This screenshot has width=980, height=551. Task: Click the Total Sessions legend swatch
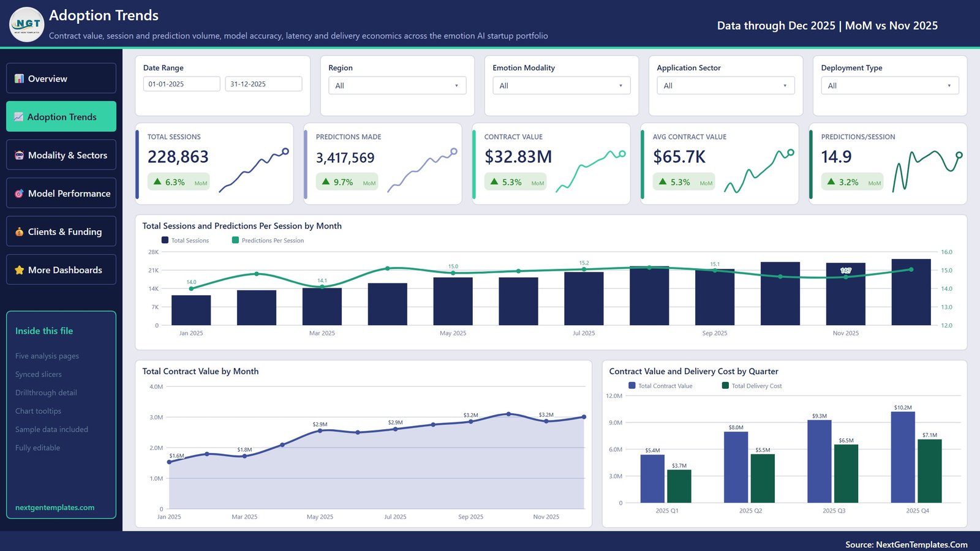tap(165, 240)
